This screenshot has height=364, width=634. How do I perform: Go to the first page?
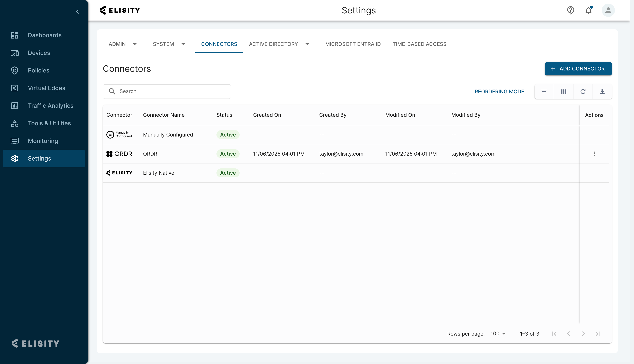tap(554, 334)
